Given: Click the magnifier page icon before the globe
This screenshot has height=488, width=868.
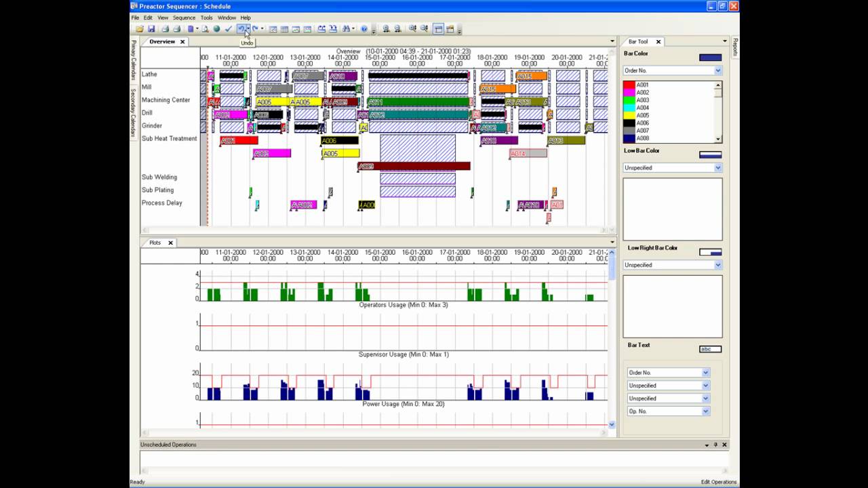Looking at the screenshot, I should coord(205,29).
